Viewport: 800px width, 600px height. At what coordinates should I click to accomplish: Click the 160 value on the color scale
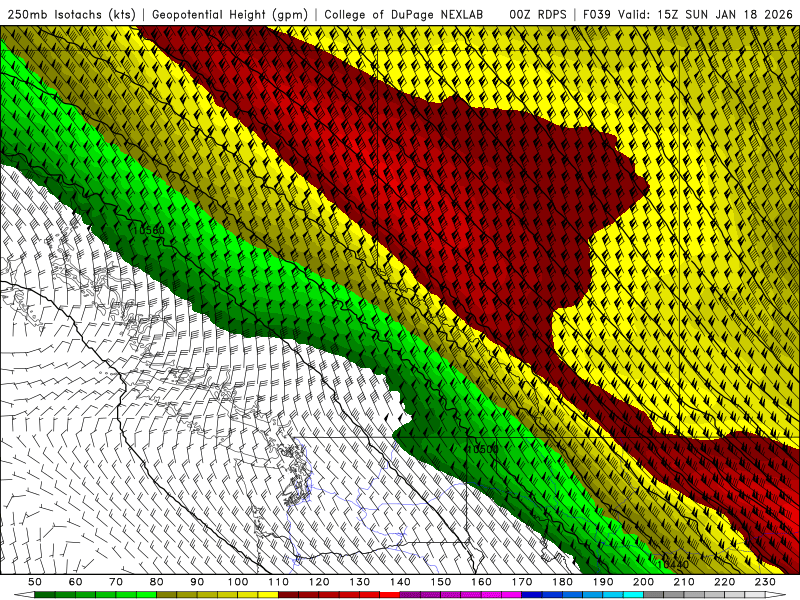click(481, 582)
